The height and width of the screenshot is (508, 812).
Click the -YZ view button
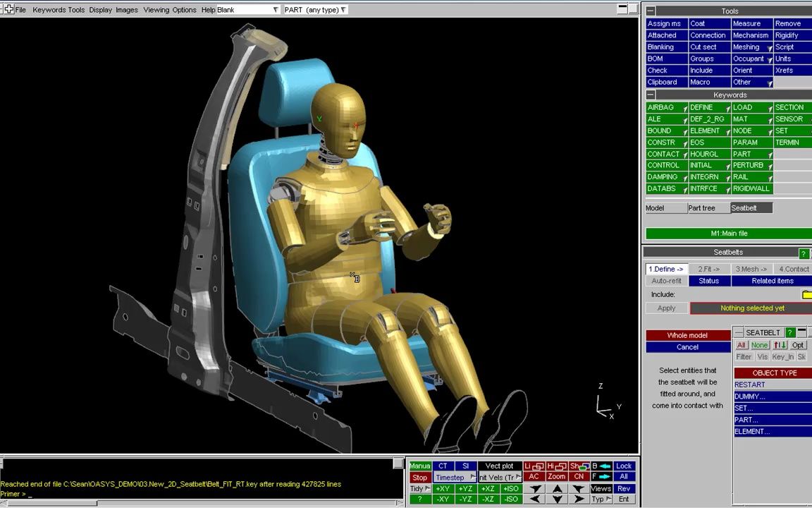point(465,500)
